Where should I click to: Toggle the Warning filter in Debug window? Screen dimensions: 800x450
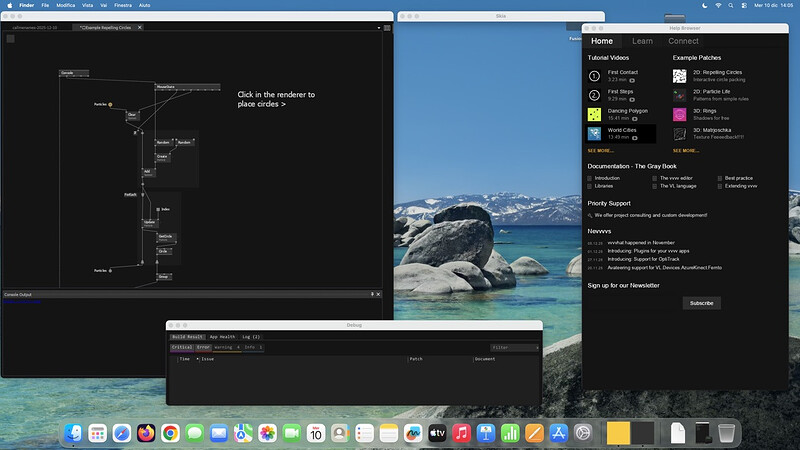pos(226,347)
